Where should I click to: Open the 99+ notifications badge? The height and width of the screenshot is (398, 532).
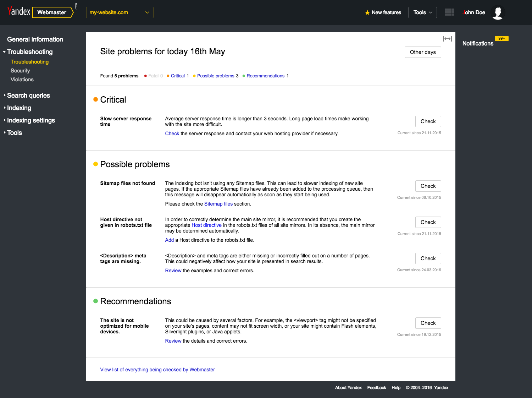(501, 38)
